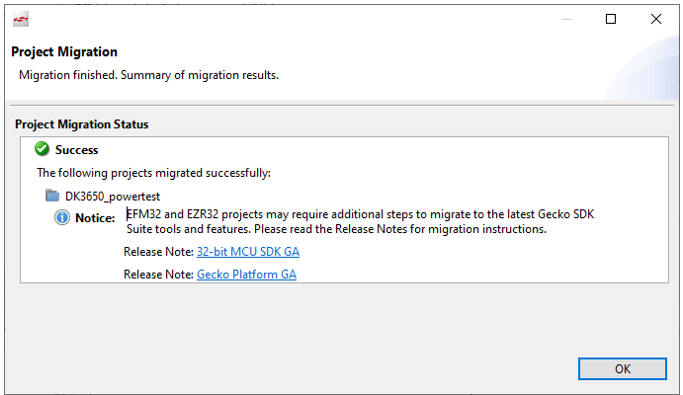Click the first 'Release Note:' label
Viewport: 683px width, 395px height.
159,252
